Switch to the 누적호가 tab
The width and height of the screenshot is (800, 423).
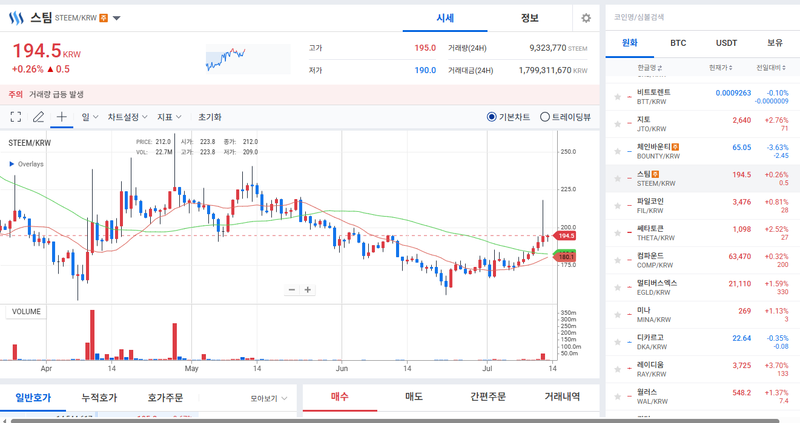click(x=99, y=397)
